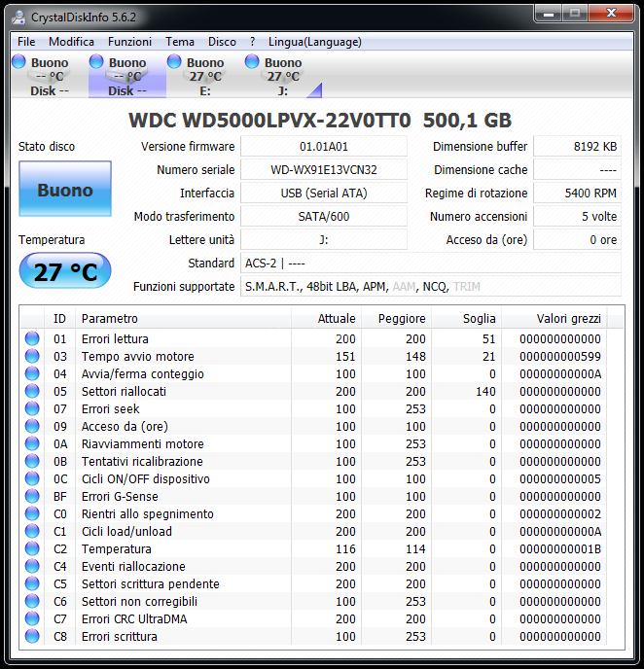Click the status orb in row C2
The image size is (644, 669).
(x=32, y=548)
